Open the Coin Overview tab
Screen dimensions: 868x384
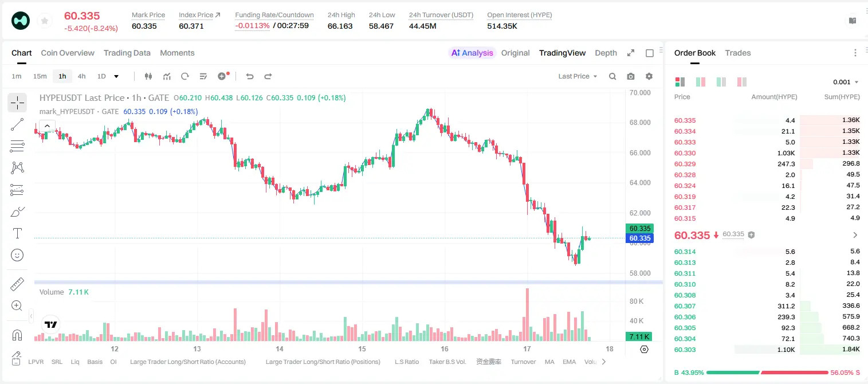pyautogui.click(x=68, y=53)
